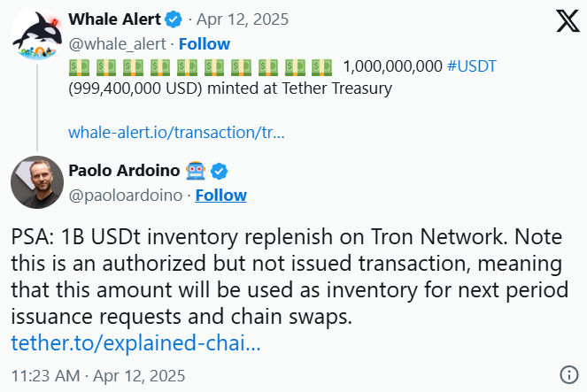This screenshot has height=392, width=587.
Task: Open the Whale Alert display name
Action: point(116,19)
